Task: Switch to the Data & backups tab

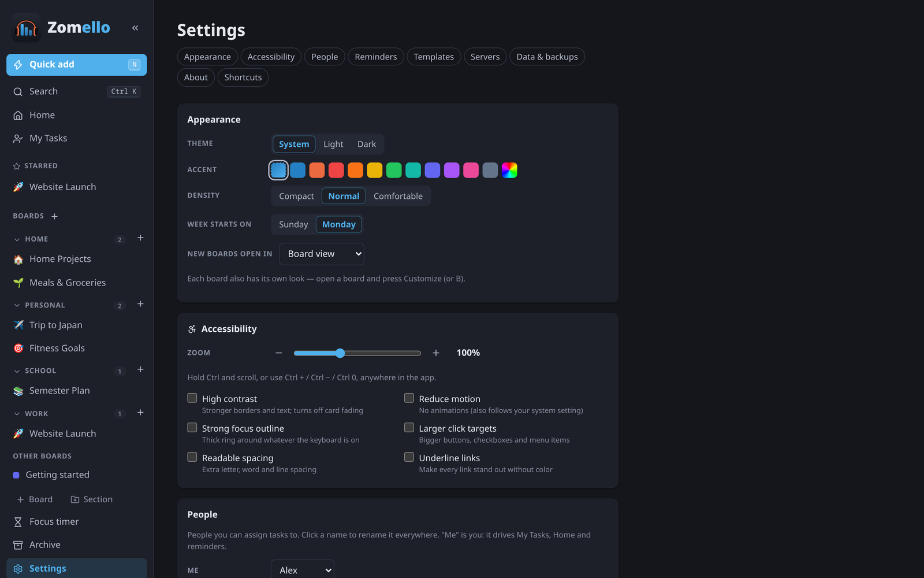Action: (547, 57)
